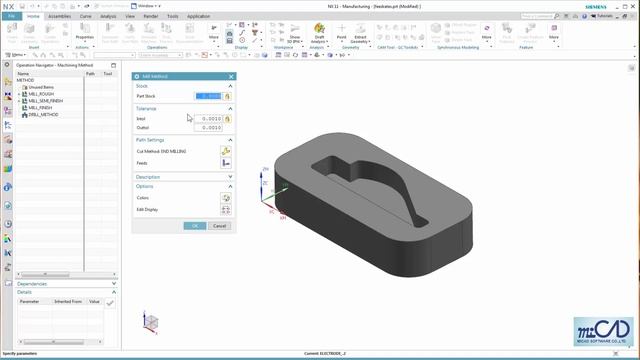
Task: Click the Outtol value field
Action: click(208, 128)
